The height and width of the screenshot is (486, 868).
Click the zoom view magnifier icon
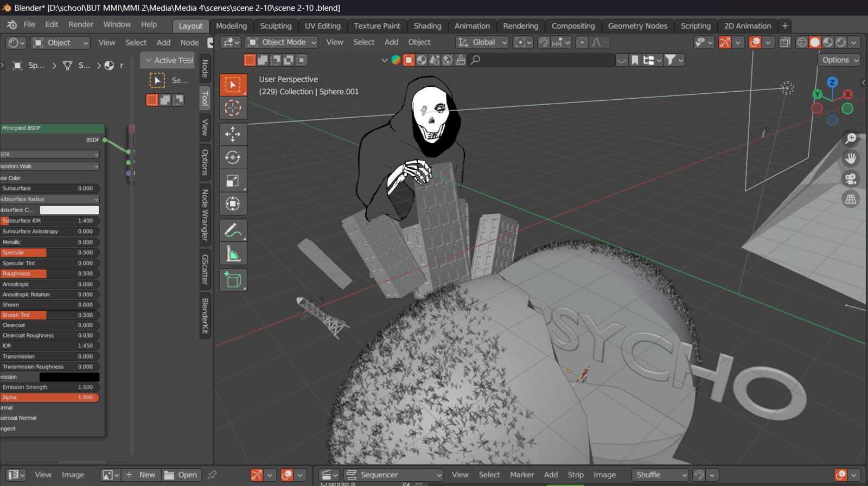coord(851,139)
